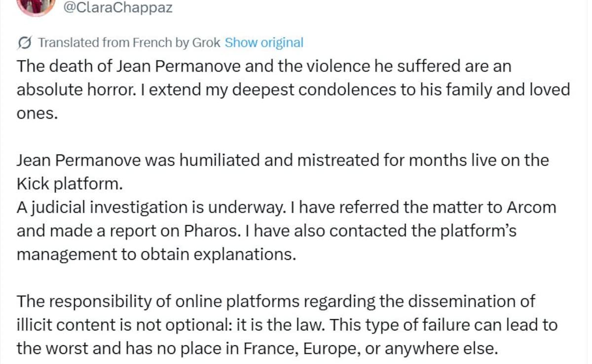Click the 'Translated from French by Grok' label
Image resolution: width=592 pixels, height=364 pixels.
click(x=129, y=43)
